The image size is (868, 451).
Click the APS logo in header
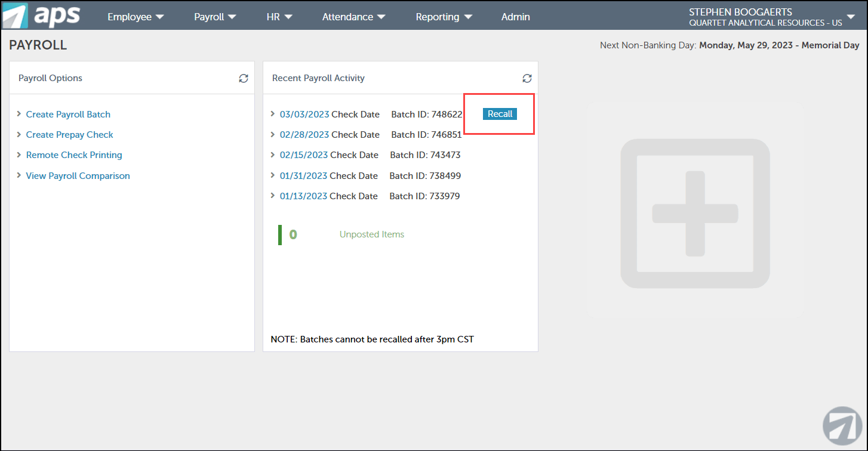click(x=42, y=16)
